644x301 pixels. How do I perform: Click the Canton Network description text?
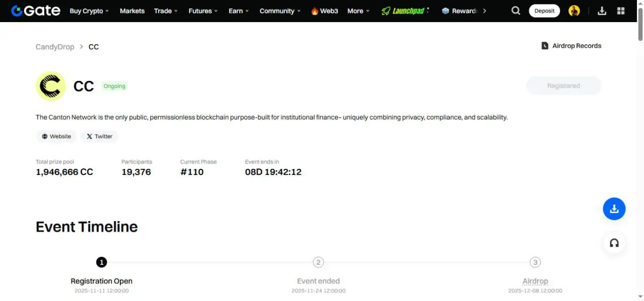(272, 117)
